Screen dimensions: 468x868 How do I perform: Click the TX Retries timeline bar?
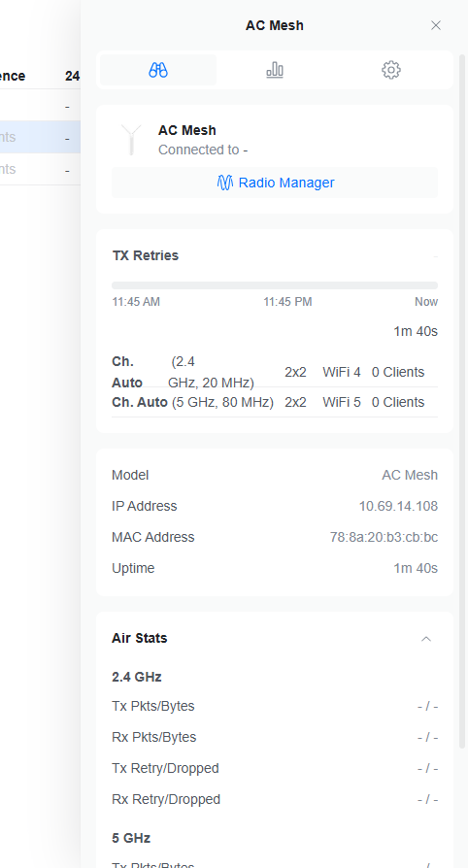point(275,285)
